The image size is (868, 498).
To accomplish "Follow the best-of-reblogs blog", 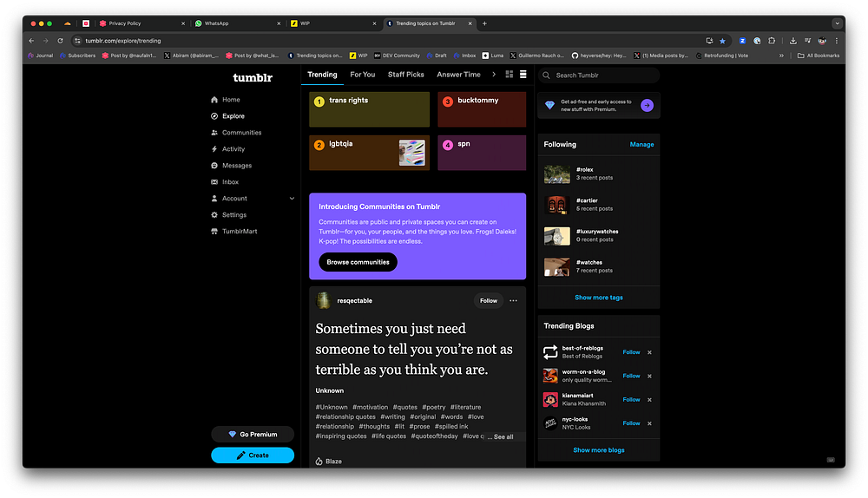I will coord(631,352).
